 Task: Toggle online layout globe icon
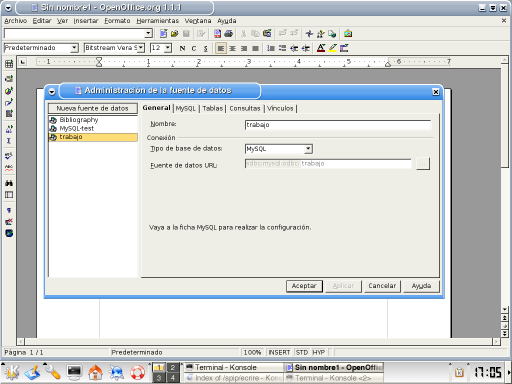pos(9,233)
